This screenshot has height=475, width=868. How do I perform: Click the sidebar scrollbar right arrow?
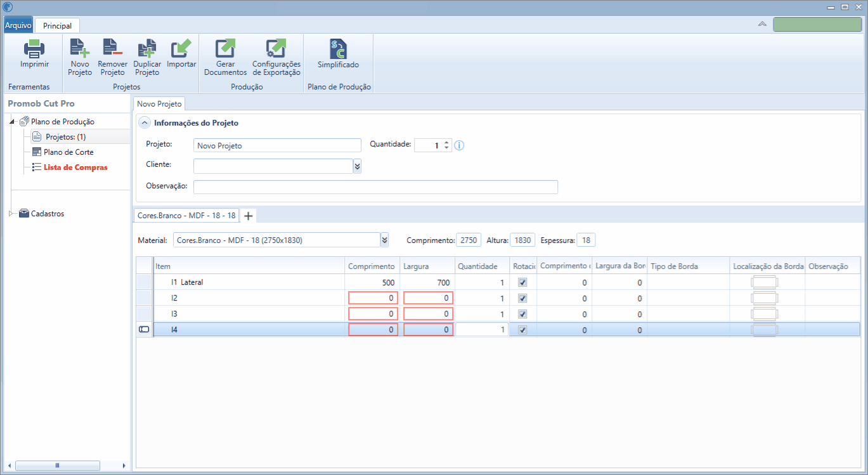click(x=124, y=465)
